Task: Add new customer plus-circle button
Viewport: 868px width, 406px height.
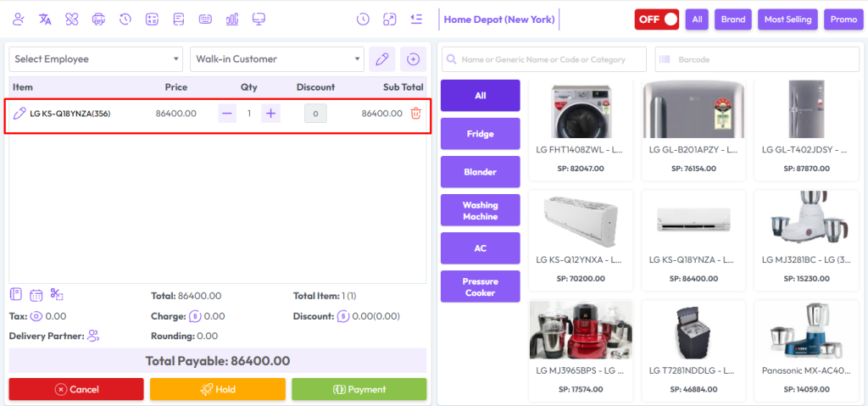Action: (413, 59)
